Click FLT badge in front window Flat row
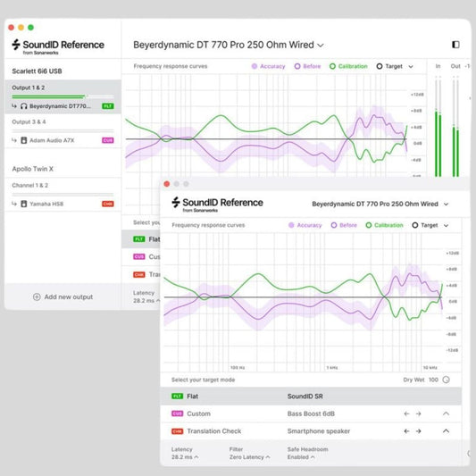Screen dimensions: 476x476 pyautogui.click(x=178, y=397)
